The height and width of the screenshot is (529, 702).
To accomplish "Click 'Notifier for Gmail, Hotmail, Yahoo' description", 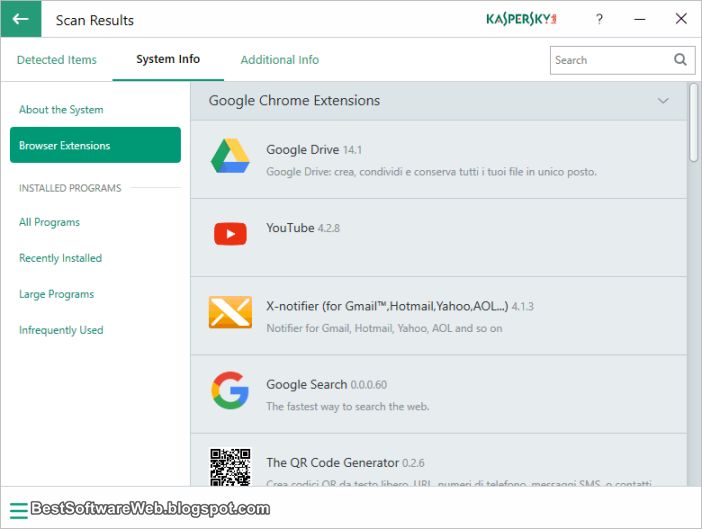I will (x=384, y=328).
